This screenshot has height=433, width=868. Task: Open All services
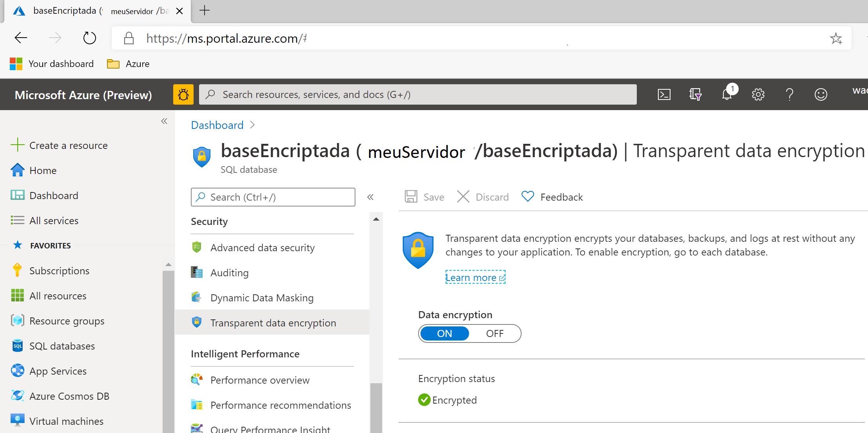click(45, 221)
